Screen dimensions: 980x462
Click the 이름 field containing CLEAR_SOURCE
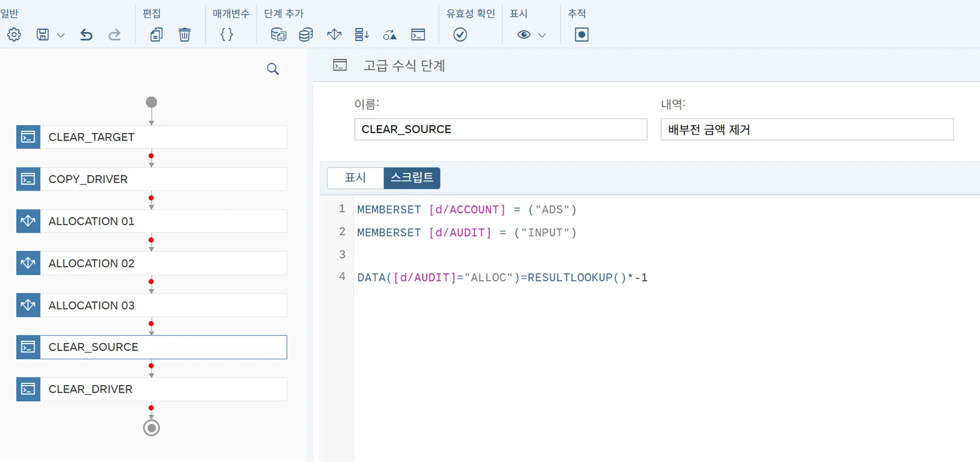click(x=500, y=129)
